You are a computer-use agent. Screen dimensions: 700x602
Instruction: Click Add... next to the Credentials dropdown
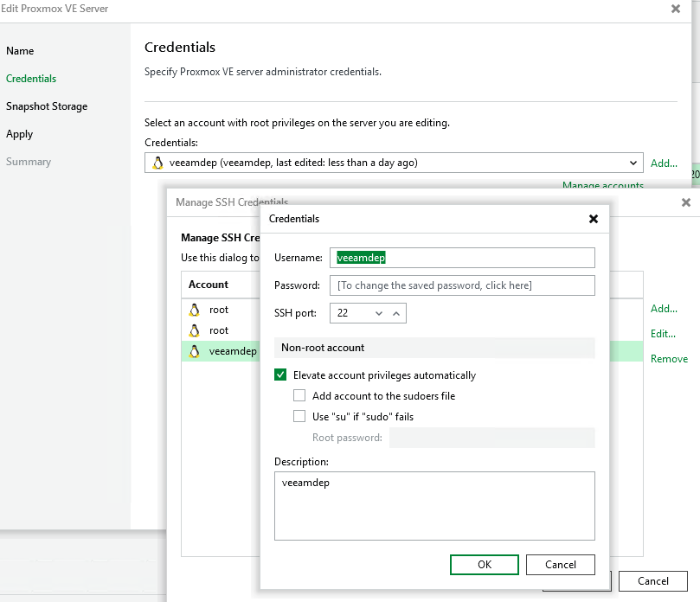pos(664,163)
